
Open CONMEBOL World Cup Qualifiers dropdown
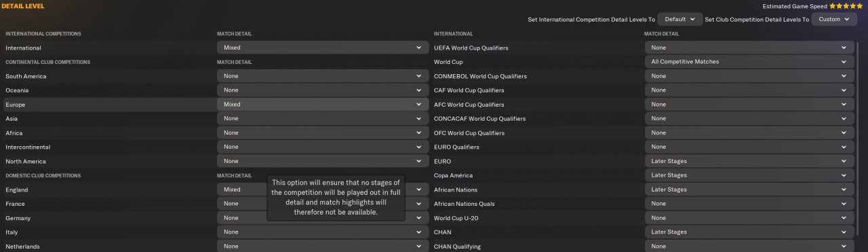(x=749, y=76)
